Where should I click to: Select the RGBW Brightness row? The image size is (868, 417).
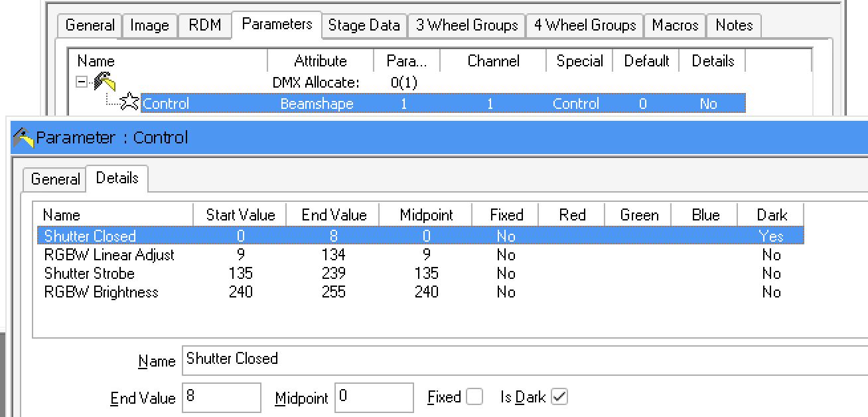[x=101, y=292]
